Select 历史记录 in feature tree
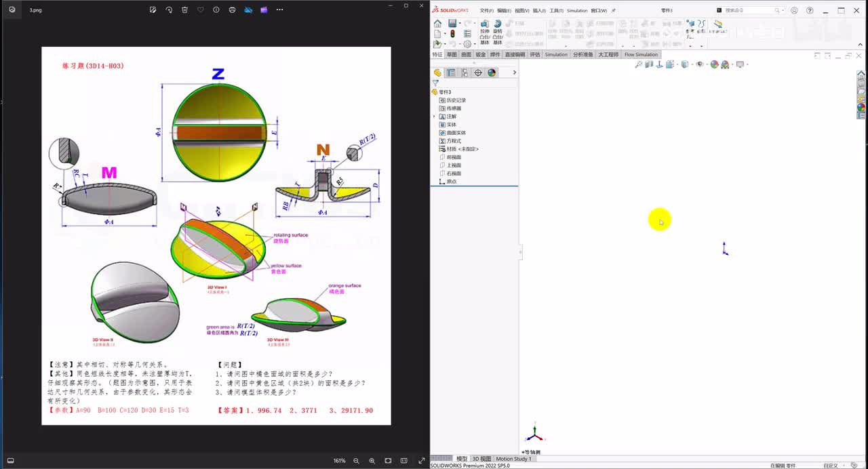The width and height of the screenshot is (868, 469). 452,100
